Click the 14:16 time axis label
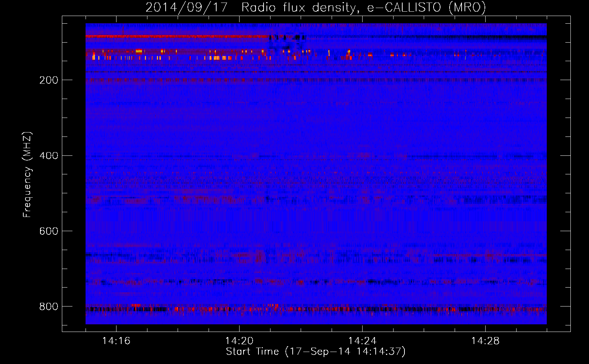 (x=116, y=341)
